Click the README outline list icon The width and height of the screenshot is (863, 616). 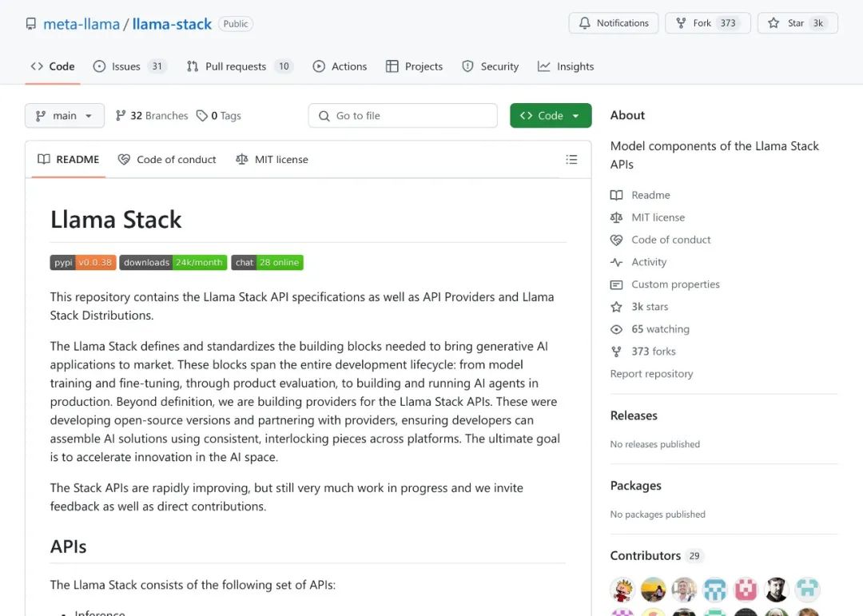(571, 160)
